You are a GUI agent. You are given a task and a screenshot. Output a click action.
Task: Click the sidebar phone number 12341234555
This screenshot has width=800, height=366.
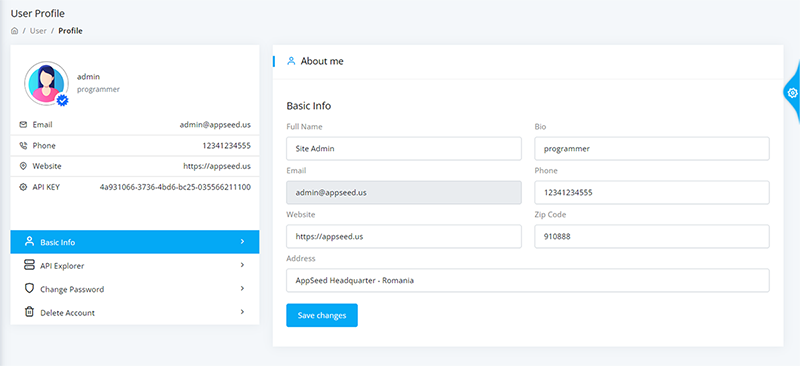(x=227, y=145)
